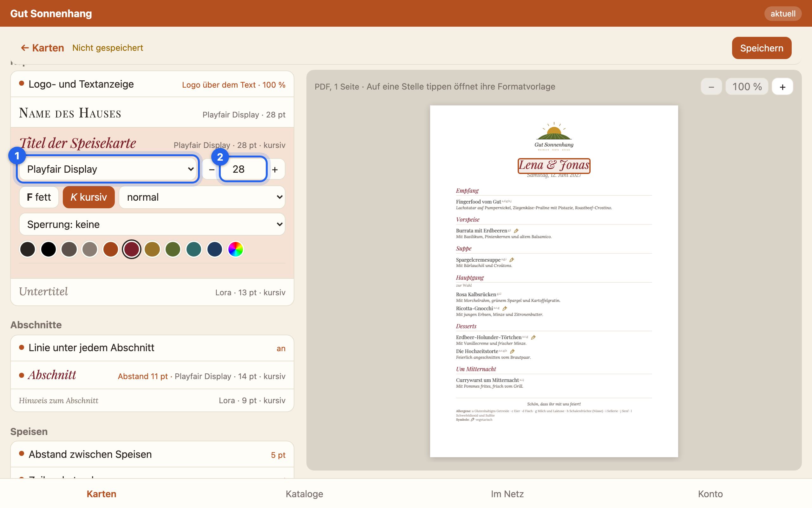Switch to the Kataloge tab
Viewport: 812px width, 508px height.
pos(304,494)
